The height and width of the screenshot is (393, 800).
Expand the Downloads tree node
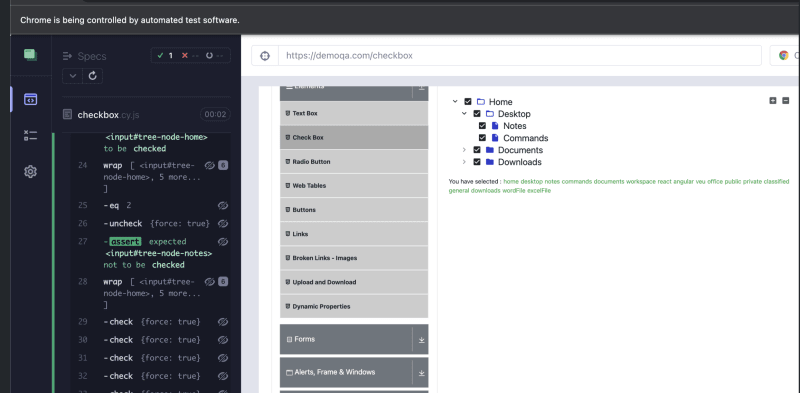464,162
